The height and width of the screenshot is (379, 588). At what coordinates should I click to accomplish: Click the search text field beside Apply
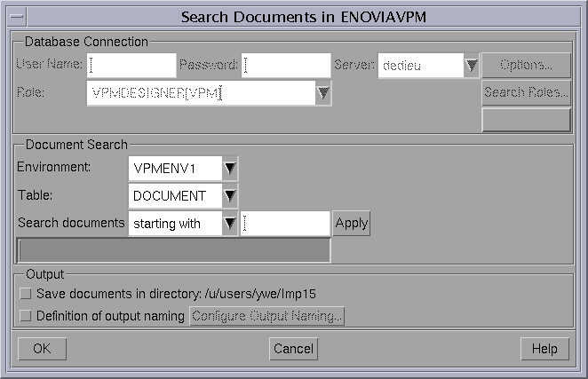[285, 224]
